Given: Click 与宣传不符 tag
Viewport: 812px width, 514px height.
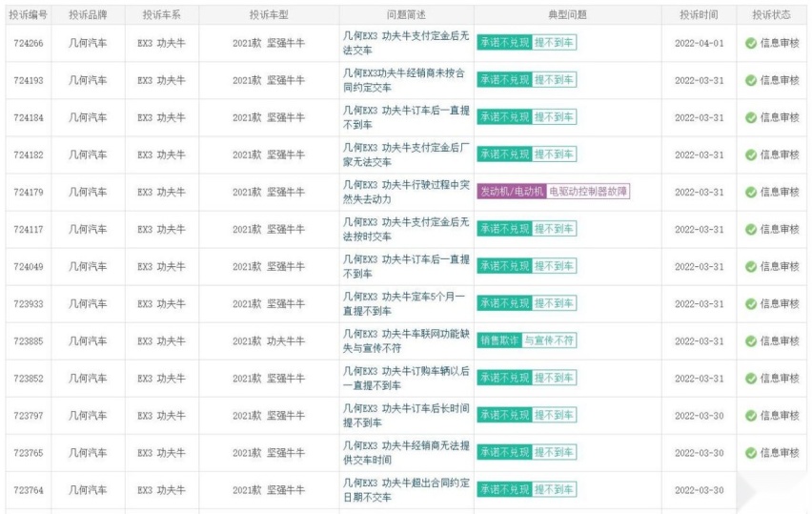Looking at the screenshot, I should coord(549,340).
